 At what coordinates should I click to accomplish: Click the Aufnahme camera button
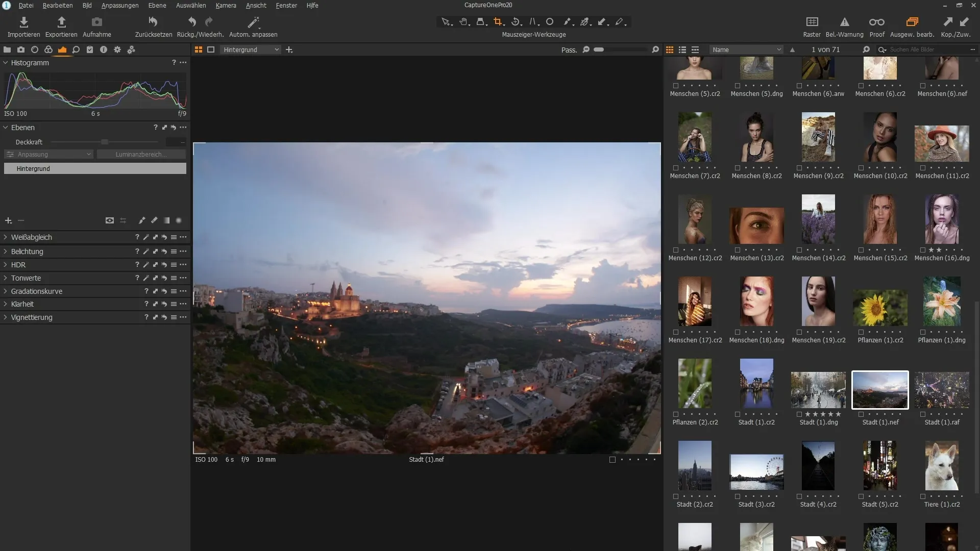(97, 22)
